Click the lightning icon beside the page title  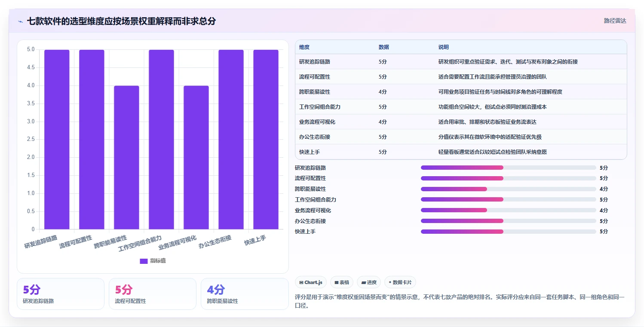click(20, 21)
